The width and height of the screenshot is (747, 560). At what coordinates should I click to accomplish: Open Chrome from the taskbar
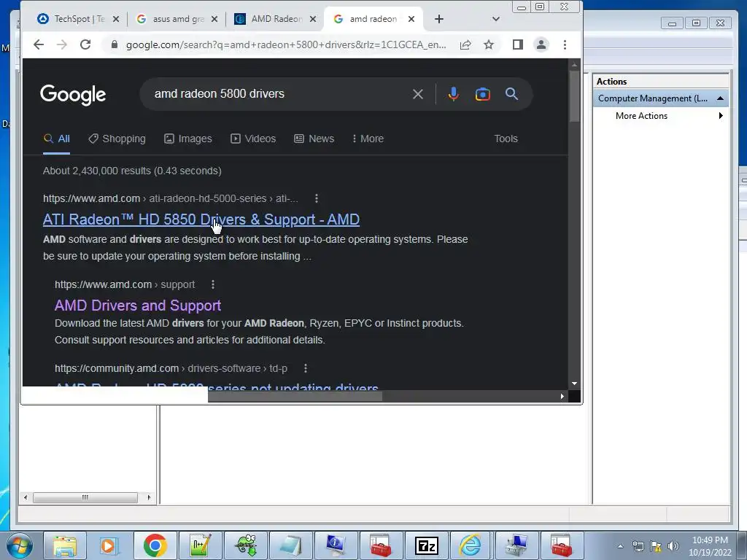pos(155,545)
